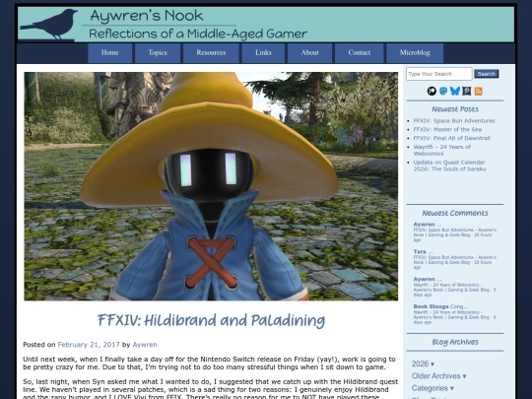Open the Mastodon social icon
This screenshot has height=399, width=532.
443,91
